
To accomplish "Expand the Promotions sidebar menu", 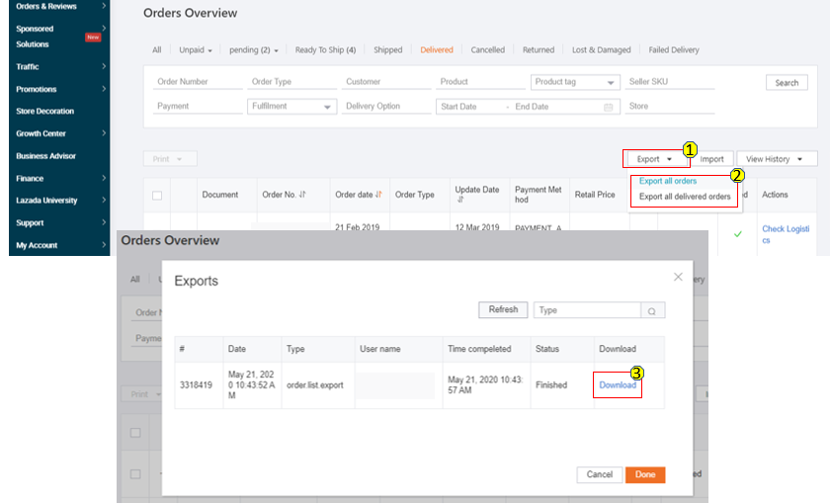I will [x=60, y=89].
